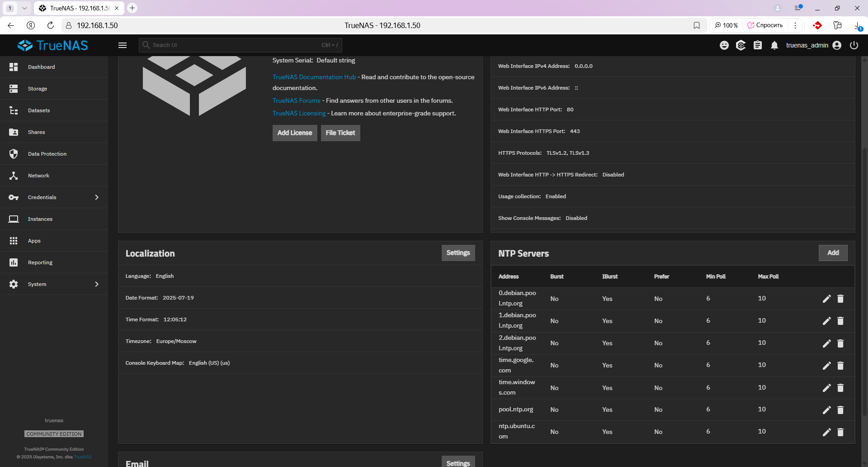Open the Jobs clipboard icon

coord(758,45)
